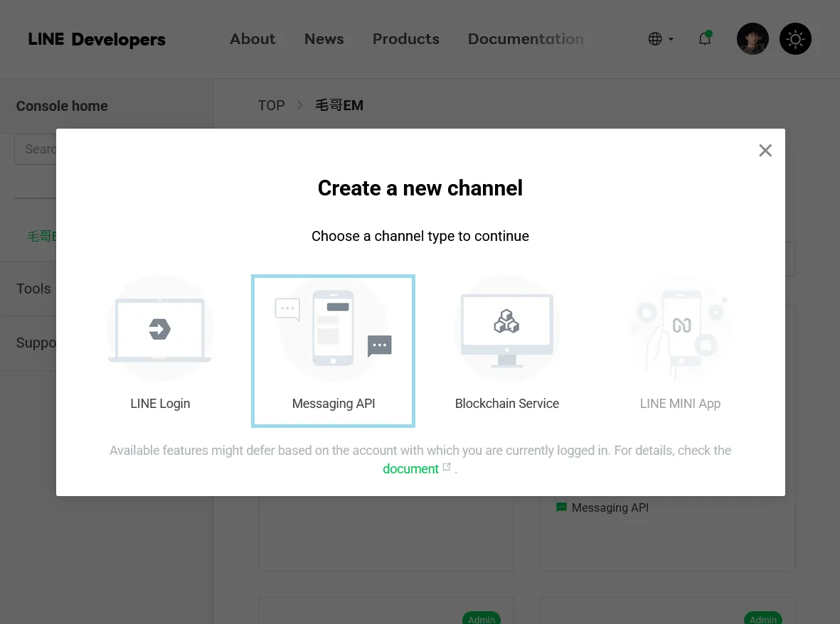Open the notifications bell
The image size is (840, 624).
click(705, 38)
